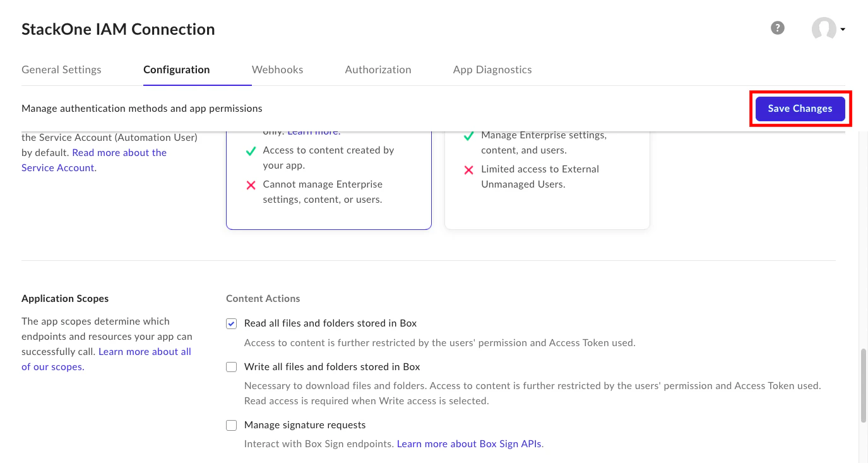The image size is (868, 463).
Task: Expand the account dropdown arrow next to avatar
Action: pos(844,29)
